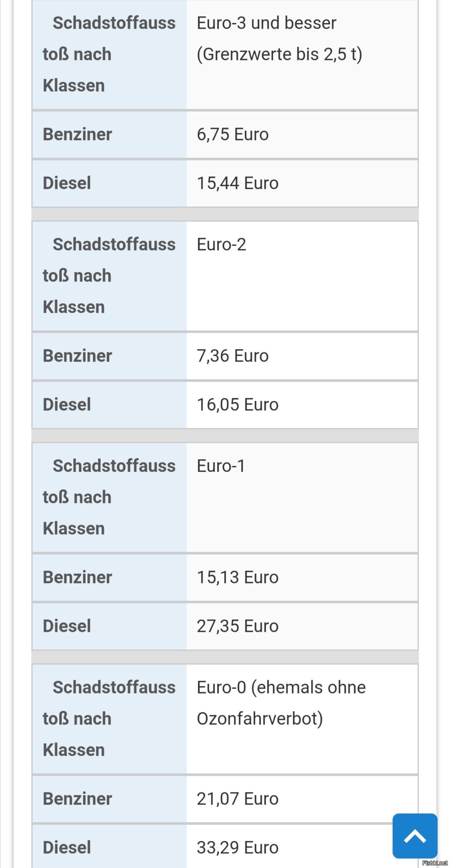
Task: Click the Diesel label in Euro-0 table
Action: tap(67, 848)
